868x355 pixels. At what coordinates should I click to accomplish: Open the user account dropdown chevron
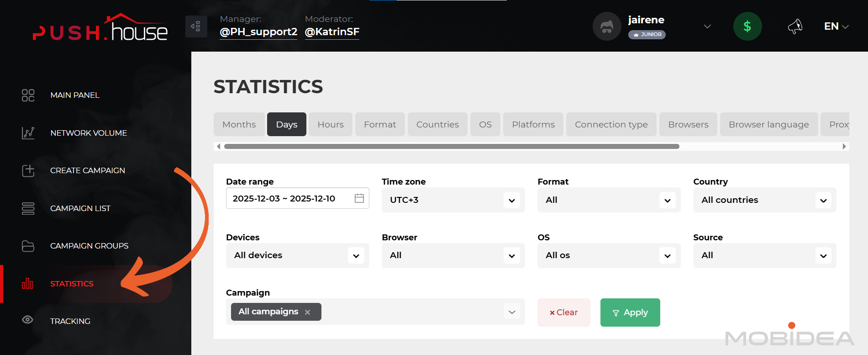(707, 26)
